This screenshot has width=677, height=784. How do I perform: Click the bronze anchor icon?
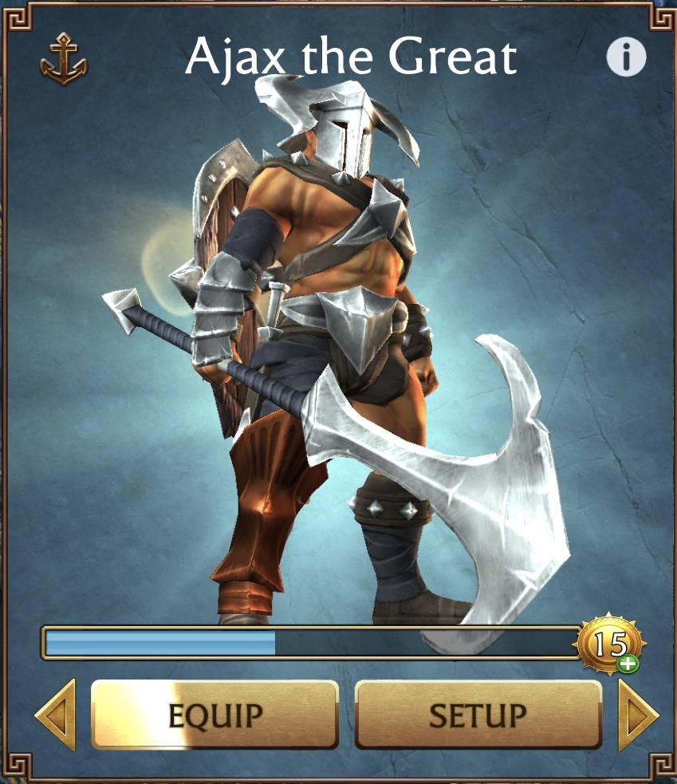click(64, 59)
